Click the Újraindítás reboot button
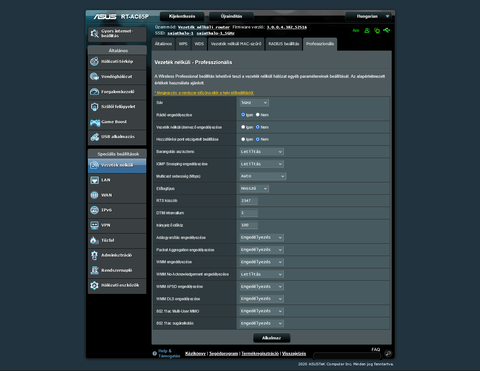 [x=231, y=16]
